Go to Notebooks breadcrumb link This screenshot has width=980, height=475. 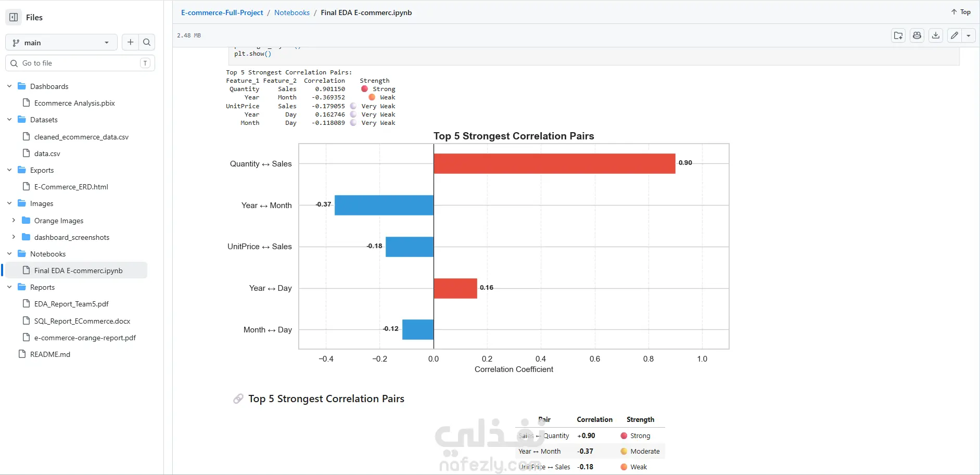292,12
